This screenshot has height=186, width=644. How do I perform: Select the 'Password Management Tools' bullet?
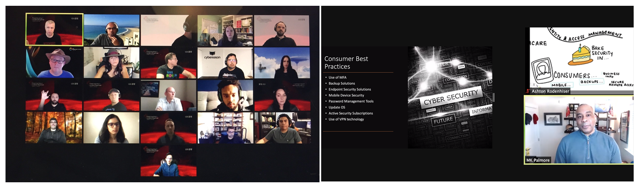pos(351,101)
